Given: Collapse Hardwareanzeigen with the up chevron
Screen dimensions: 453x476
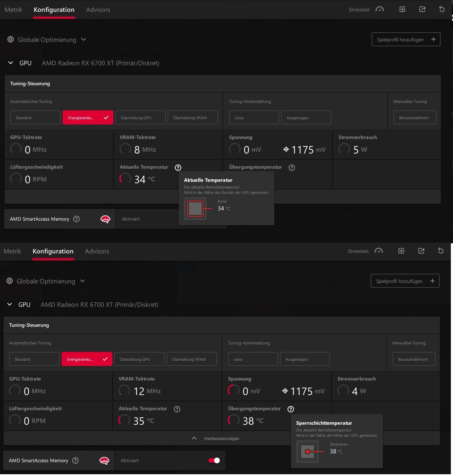Looking at the screenshot, I should point(194,438).
